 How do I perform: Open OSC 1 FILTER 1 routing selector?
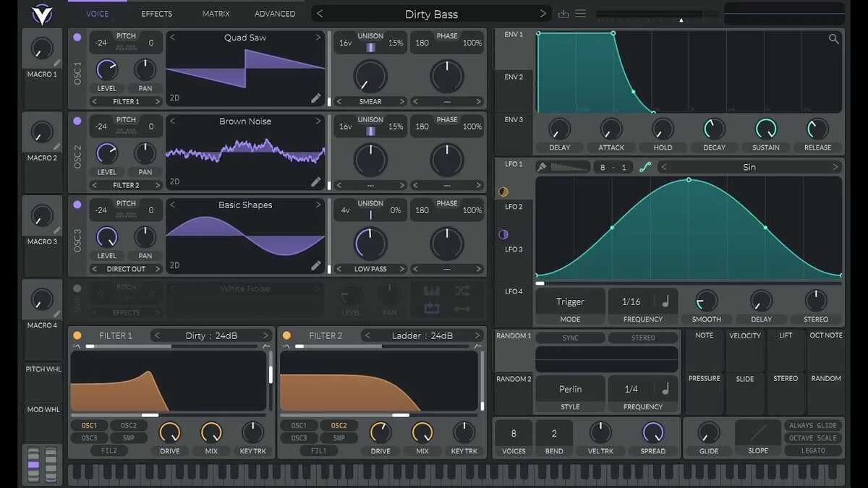tap(126, 102)
